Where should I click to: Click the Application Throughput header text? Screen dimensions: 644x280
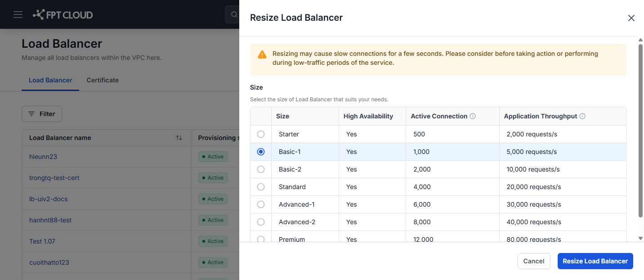point(541,116)
